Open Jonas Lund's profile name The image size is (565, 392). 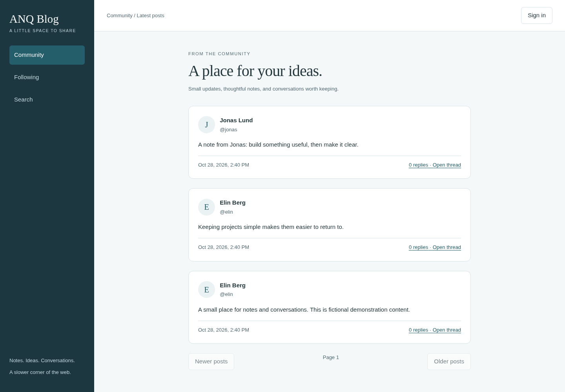[236, 120]
